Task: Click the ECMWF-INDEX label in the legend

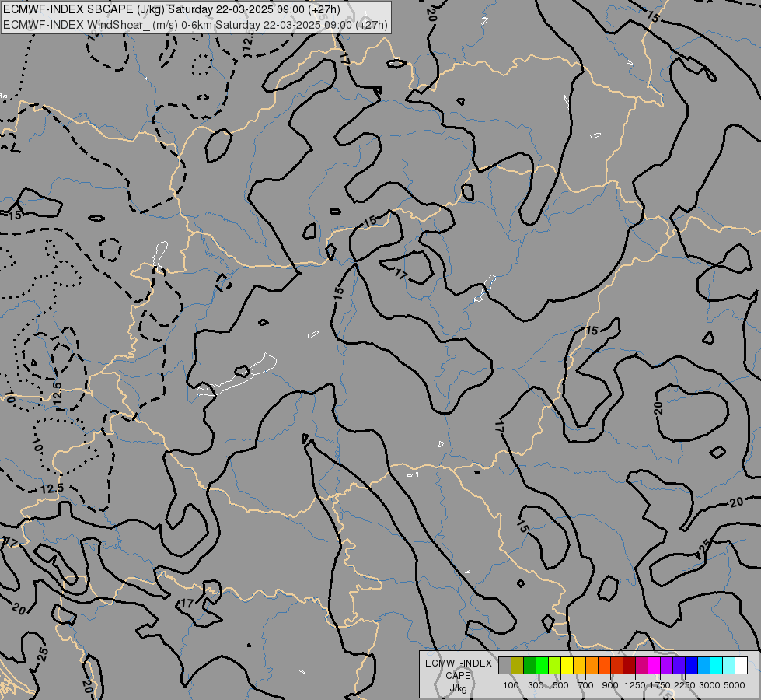Action: (x=458, y=663)
